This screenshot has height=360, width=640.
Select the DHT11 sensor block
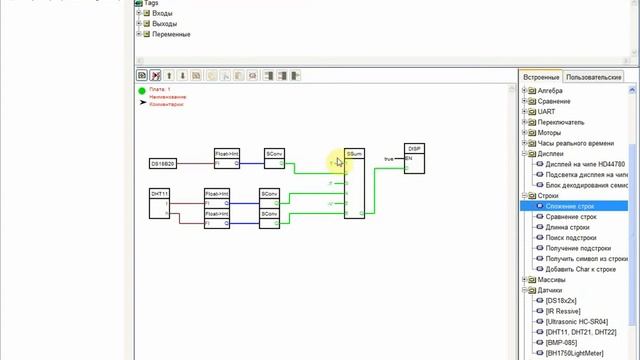pyautogui.click(x=160, y=204)
